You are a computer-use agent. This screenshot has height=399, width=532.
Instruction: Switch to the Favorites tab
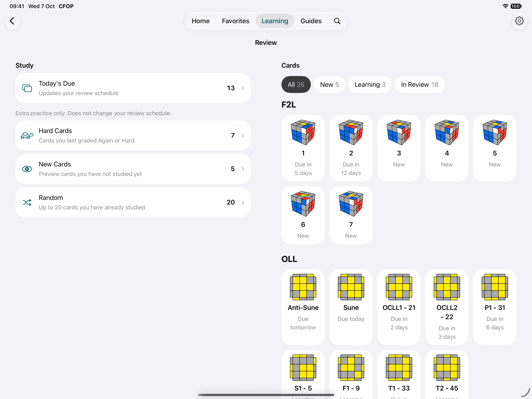pos(235,21)
